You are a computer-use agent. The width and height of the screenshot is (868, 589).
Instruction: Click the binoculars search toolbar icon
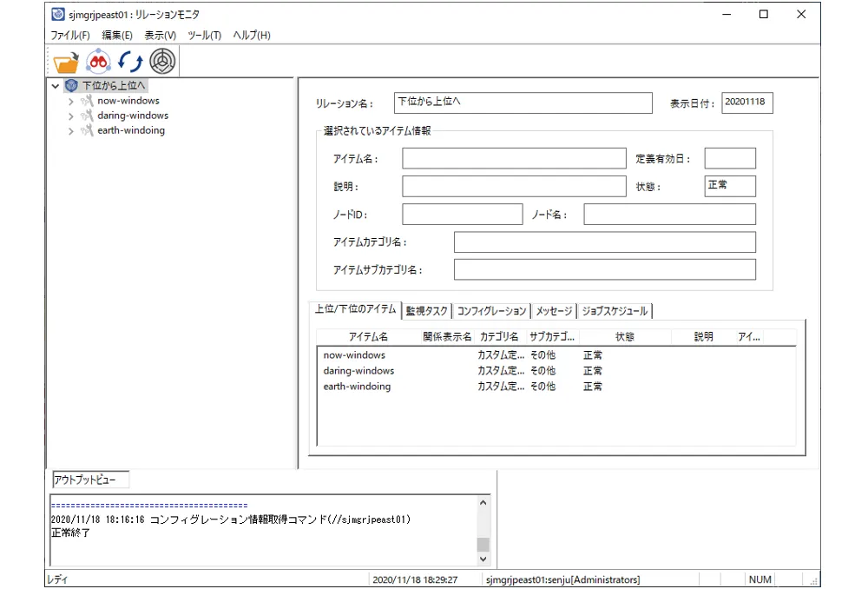tap(99, 62)
